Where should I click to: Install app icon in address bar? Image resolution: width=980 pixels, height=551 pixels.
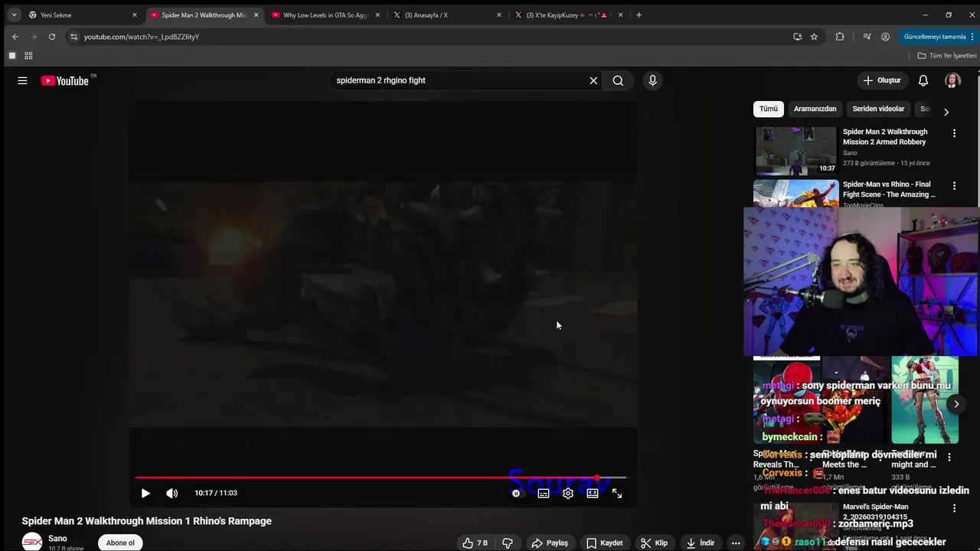tap(798, 37)
